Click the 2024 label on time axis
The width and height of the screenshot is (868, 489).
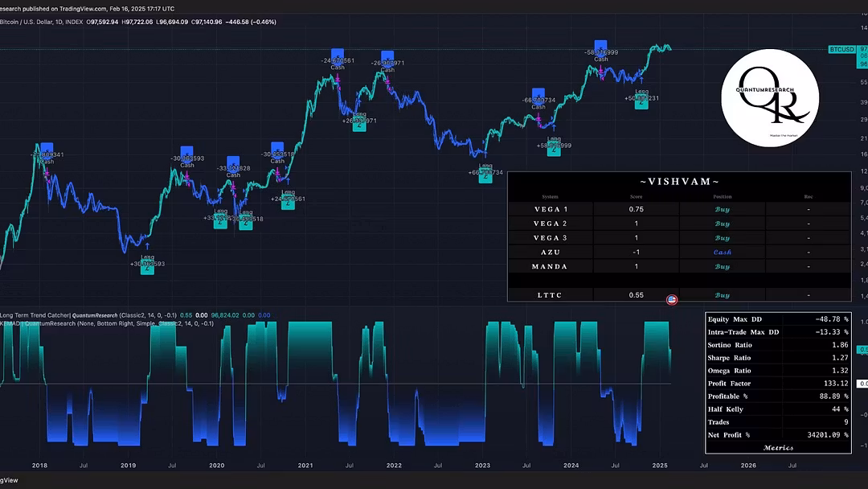click(x=571, y=465)
